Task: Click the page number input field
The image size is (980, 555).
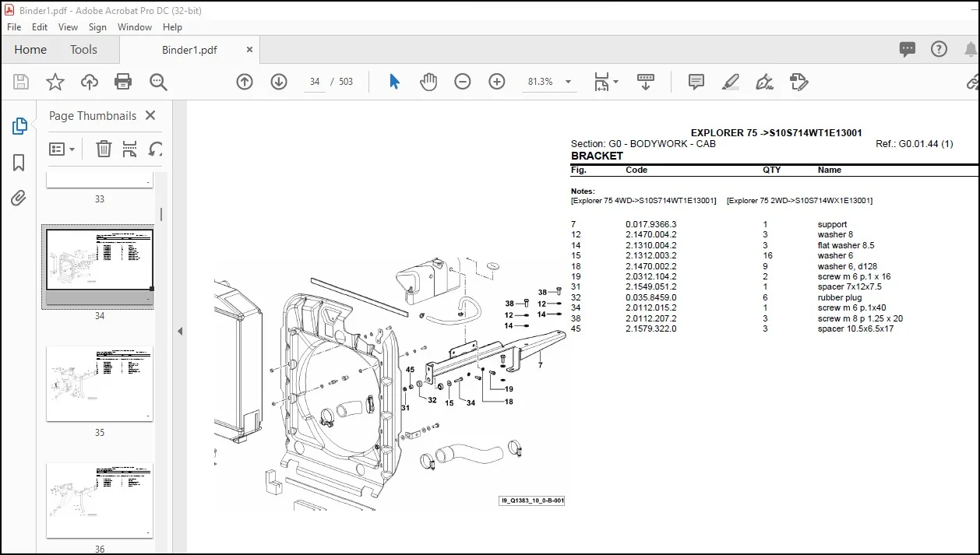Action: pos(315,82)
